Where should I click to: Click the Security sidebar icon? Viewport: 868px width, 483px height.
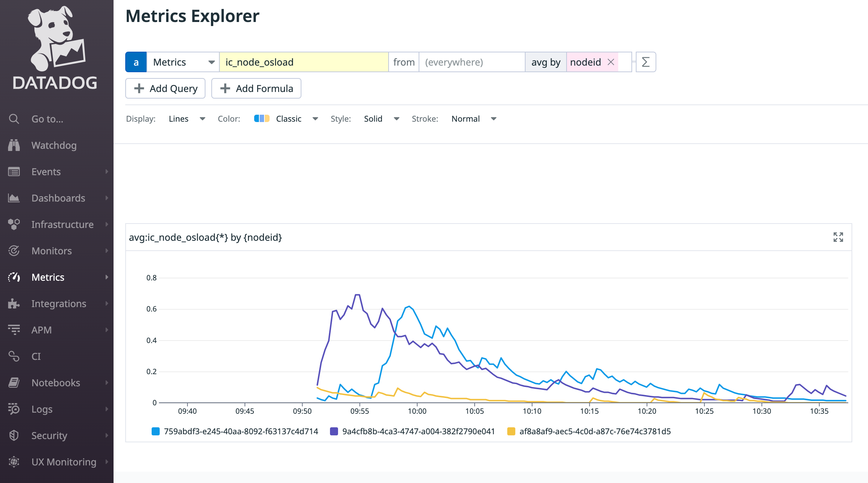(x=14, y=435)
